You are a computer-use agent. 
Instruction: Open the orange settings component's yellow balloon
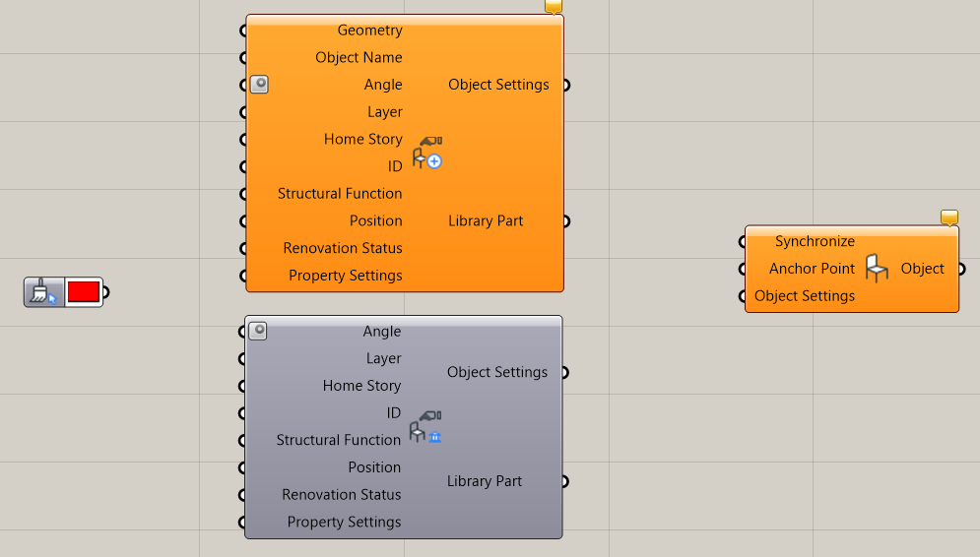[554, 6]
